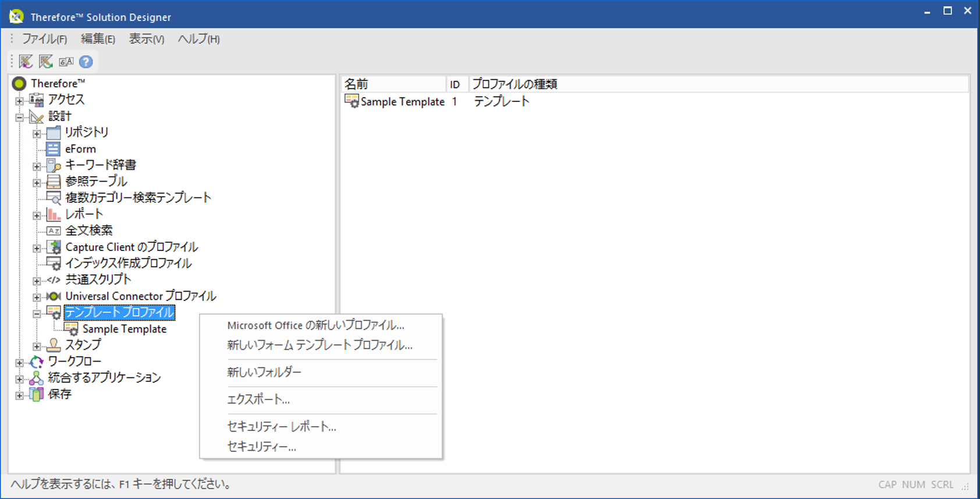Click the 統合するアプリケーション icon
The height and width of the screenshot is (499, 980).
37,378
